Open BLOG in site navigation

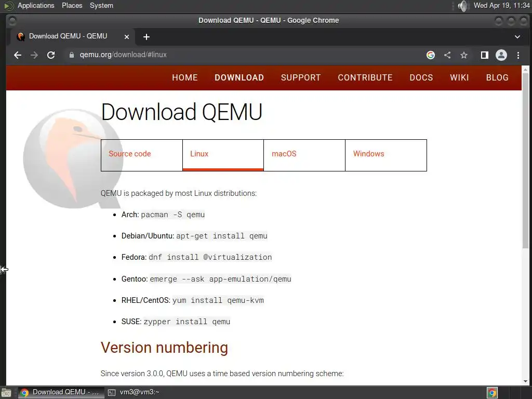[x=497, y=78]
